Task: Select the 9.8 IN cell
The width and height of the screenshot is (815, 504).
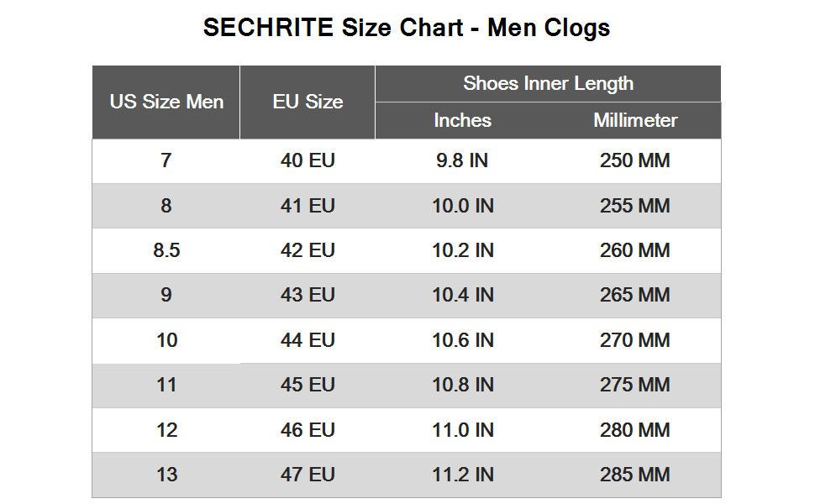Action: click(462, 160)
